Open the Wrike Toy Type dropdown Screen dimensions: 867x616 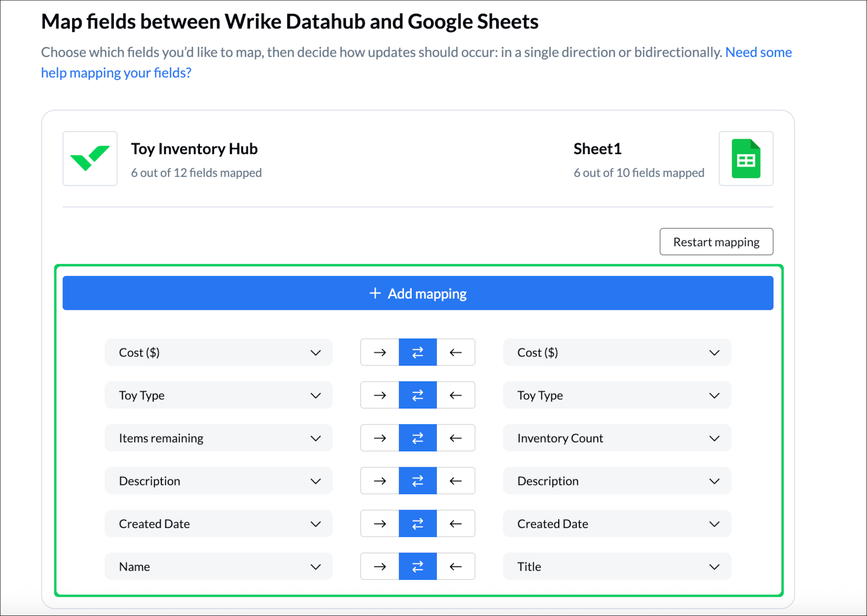coord(218,395)
